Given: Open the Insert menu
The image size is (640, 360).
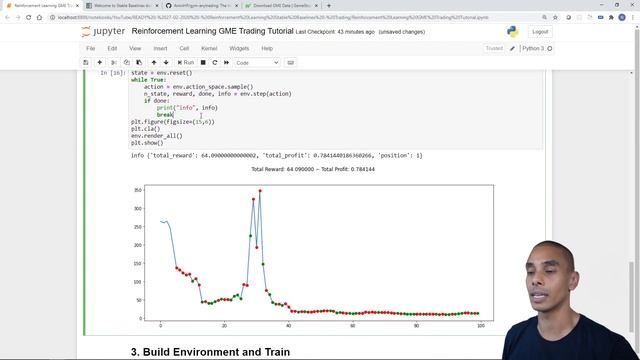Looking at the screenshot, I should click(160, 48).
